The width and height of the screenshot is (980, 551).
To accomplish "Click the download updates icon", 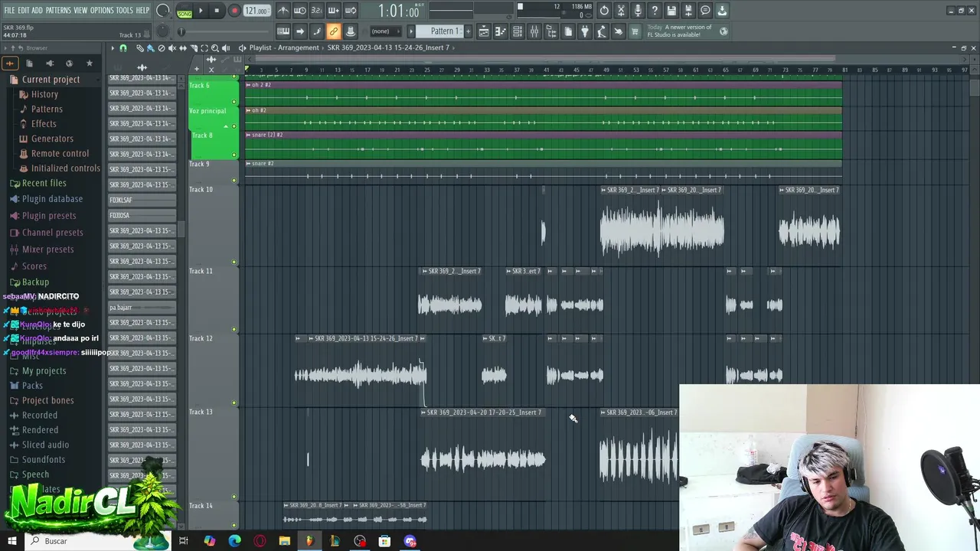I will point(722,11).
